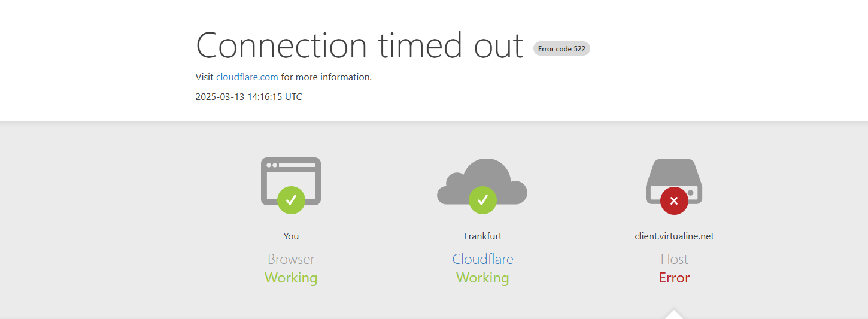Click the Error code 522 badge

[562, 49]
